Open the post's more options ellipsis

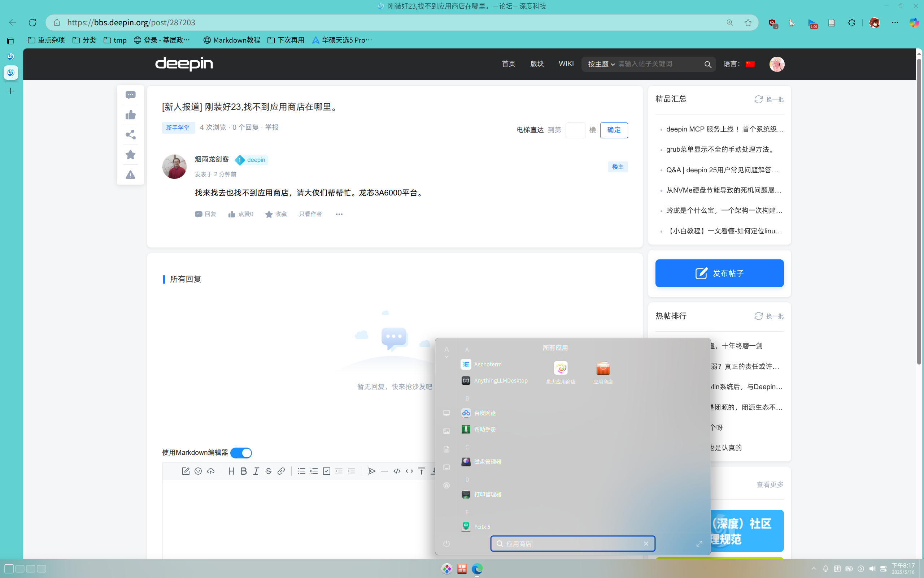339,214
